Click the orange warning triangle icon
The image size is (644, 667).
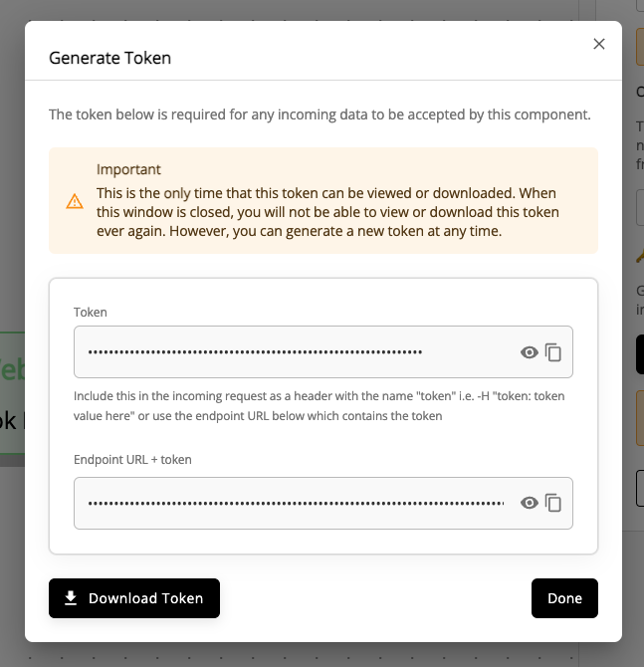tap(75, 201)
